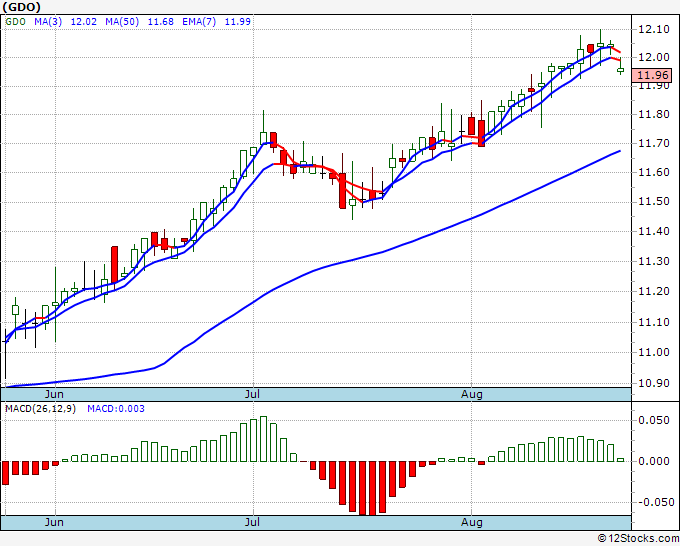Click the 11.20 price axis label

click(654, 291)
